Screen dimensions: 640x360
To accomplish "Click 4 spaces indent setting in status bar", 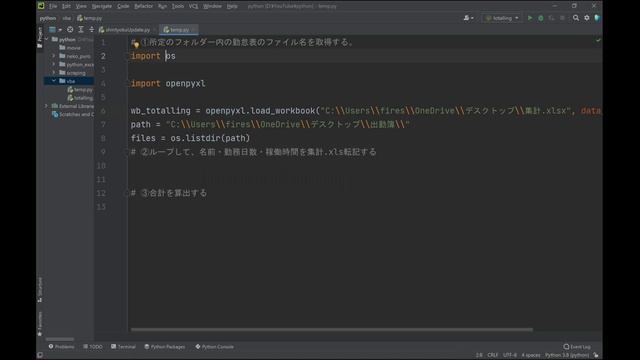I will (x=531, y=355).
